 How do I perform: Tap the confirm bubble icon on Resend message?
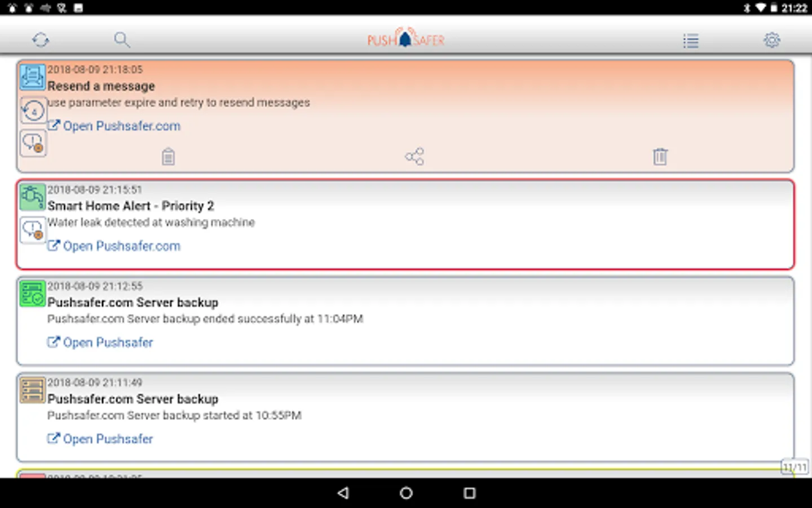pos(33,143)
